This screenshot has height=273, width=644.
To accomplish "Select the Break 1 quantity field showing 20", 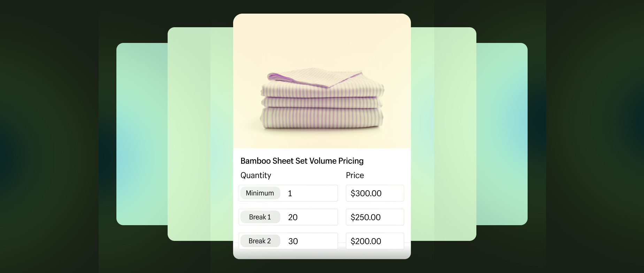I will point(310,217).
